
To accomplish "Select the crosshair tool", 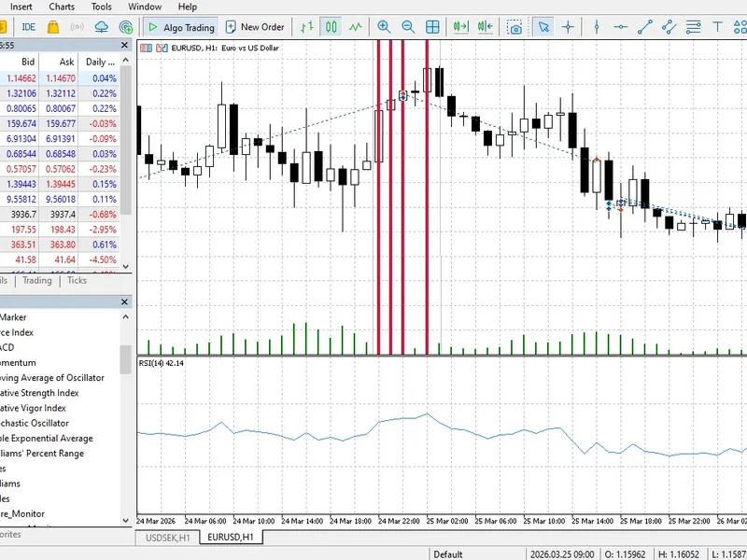I will point(568,27).
